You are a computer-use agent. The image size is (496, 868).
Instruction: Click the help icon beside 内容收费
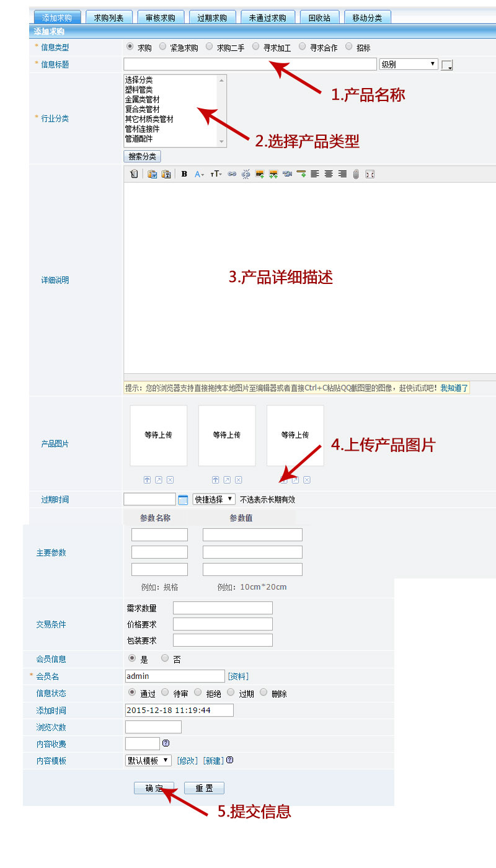coord(166,743)
